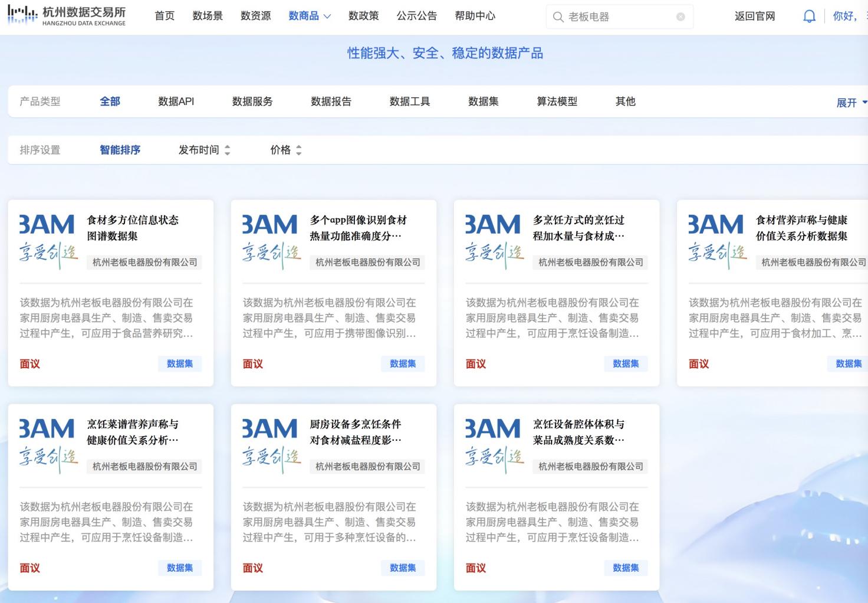The width and height of the screenshot is (868, 603).
Task: Click the description of 烹饪菜谱营养声称 card
Action: [107, 522]
